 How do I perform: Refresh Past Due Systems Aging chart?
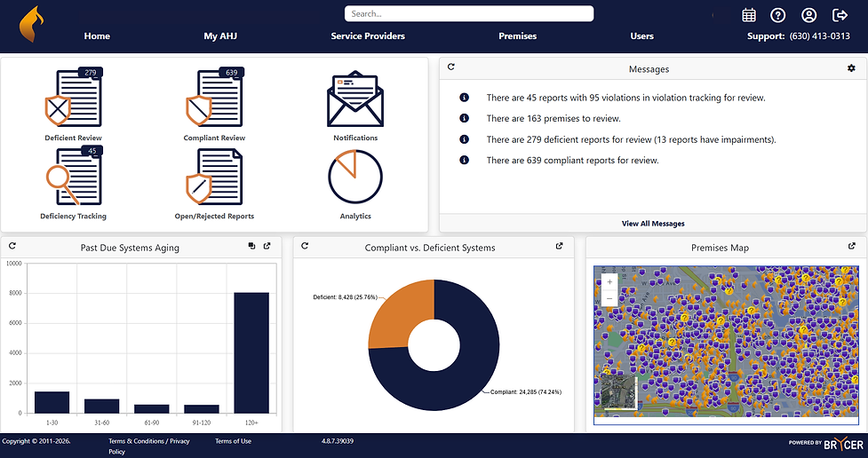[x=12, y=246]
